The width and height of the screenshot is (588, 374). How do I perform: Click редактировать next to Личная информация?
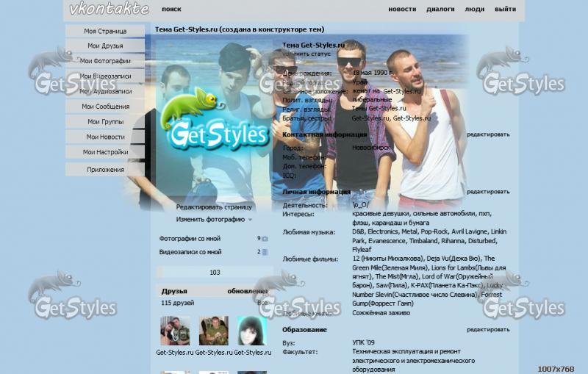pos(488,192)
